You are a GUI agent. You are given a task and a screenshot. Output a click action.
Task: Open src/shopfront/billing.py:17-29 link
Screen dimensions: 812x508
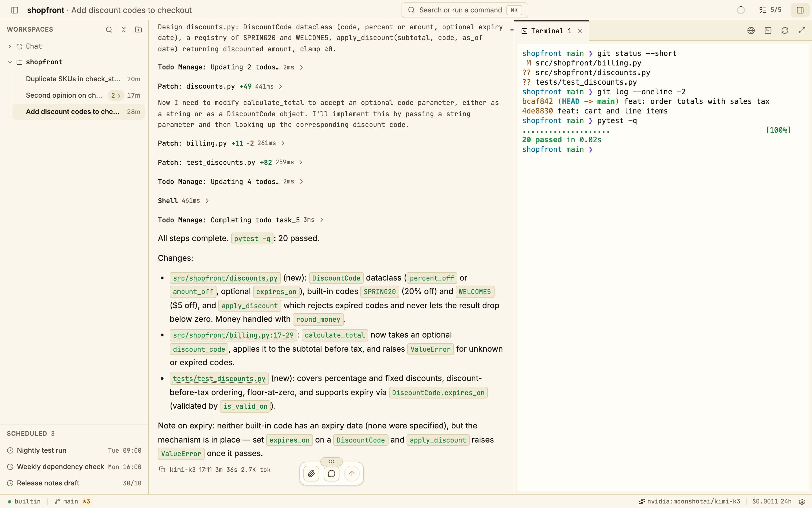233,335
